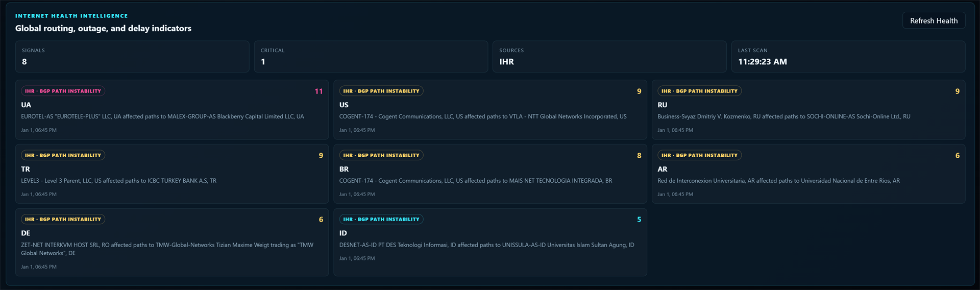
Task: Click the BGP Path Instability badge on BR card
Action: [381, 155]
